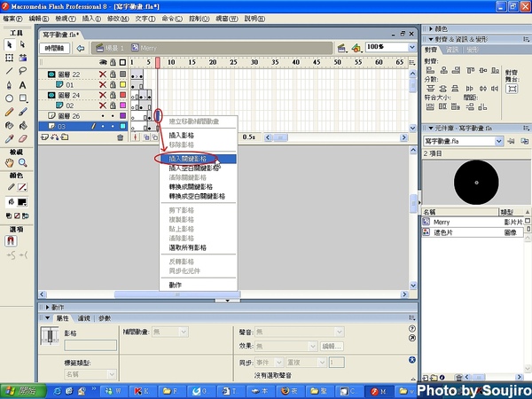Choose 轉換成關鍵影格 in context menu
532x399 pixels.
tap(198, 187)
